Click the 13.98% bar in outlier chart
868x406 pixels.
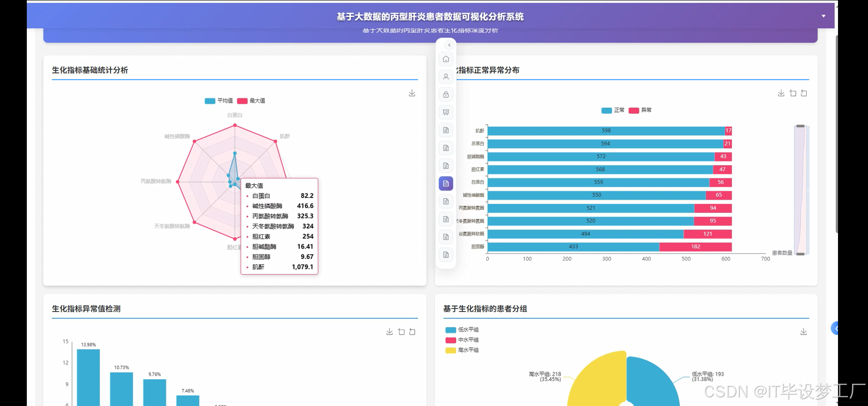click(x=88, y=377)
